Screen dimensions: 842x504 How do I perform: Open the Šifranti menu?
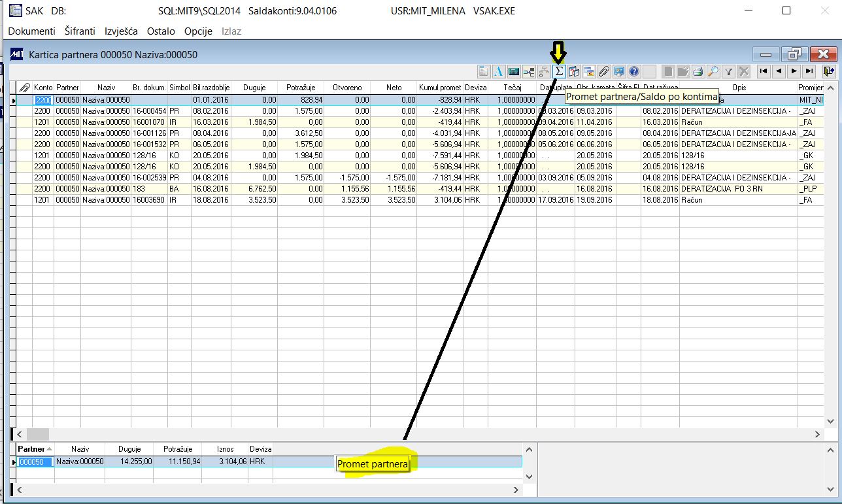[80, 31]
